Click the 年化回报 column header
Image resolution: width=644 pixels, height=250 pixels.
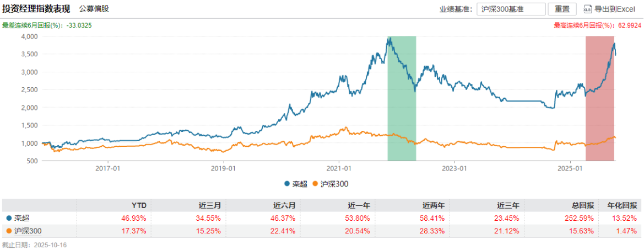(627, 204)
